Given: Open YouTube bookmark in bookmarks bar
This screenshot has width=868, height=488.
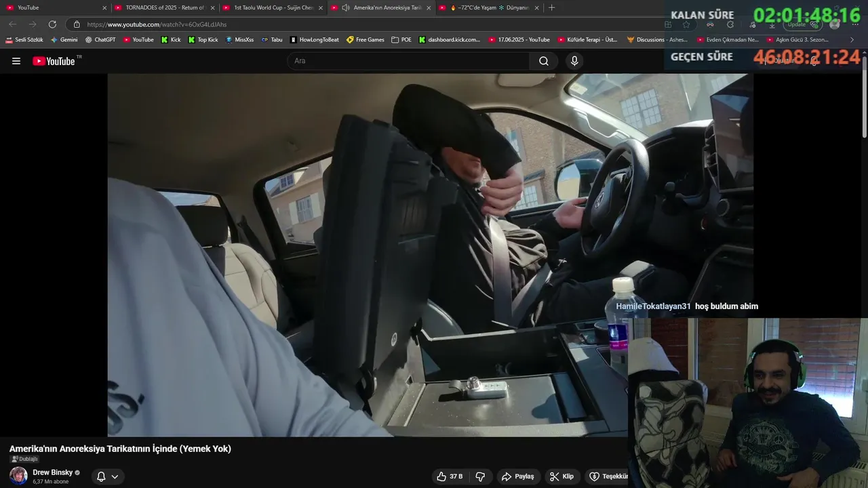Looking at the screenshot, I should point(138,40).
